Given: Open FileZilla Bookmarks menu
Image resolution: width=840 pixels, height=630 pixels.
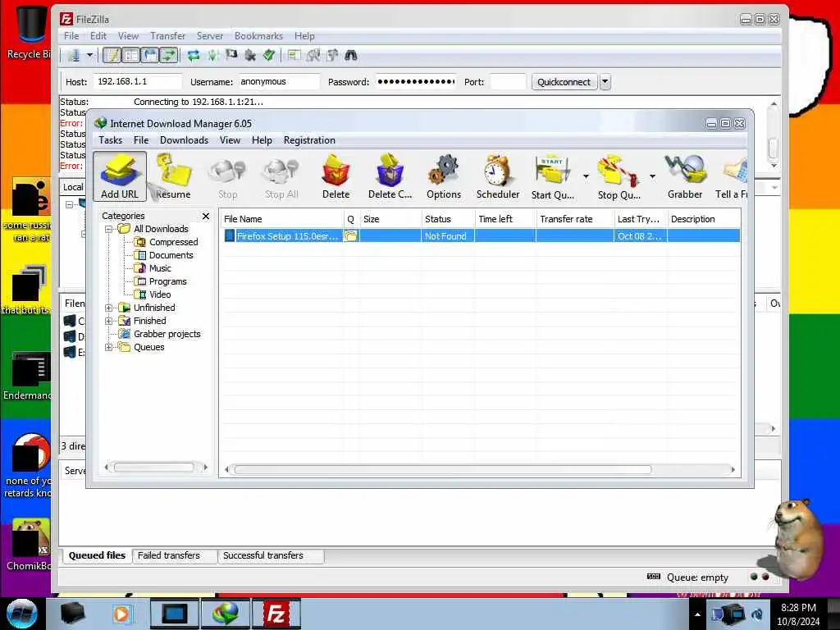Looking at the screenshot, I should click(x=258, y=36).
